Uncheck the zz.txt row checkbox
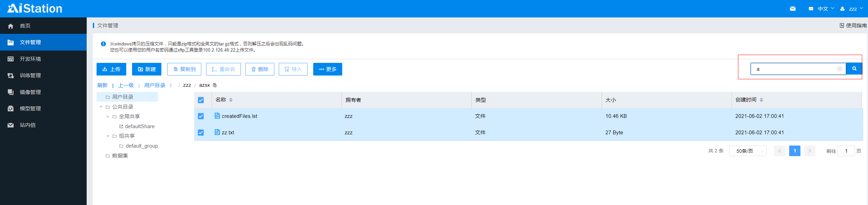The width and height of the screenshot is (868, 205). point(201,133)
